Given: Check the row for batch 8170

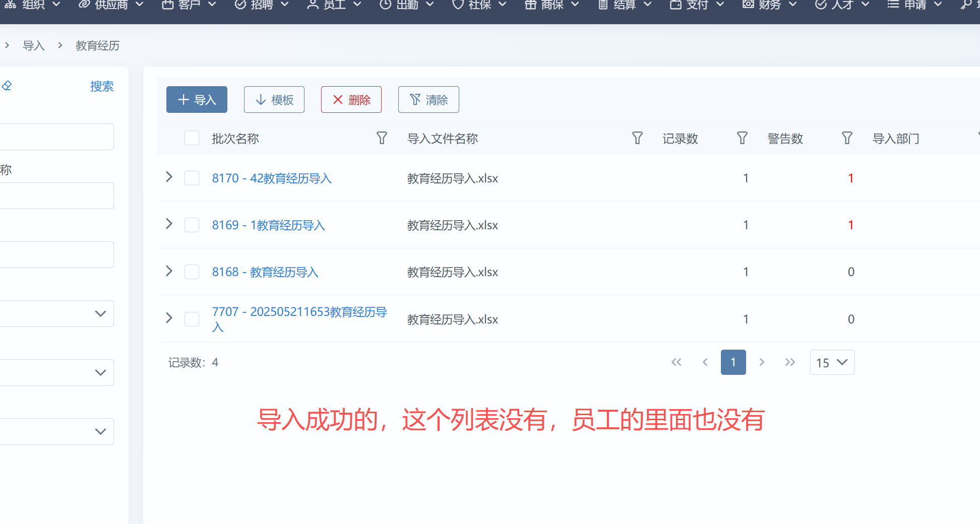Looking at the screenshot, I should (x=192, y=178).
